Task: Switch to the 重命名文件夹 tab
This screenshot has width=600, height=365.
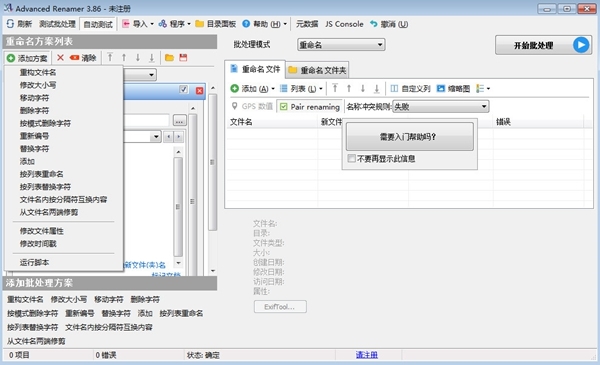Action: [x=317, y=70]
